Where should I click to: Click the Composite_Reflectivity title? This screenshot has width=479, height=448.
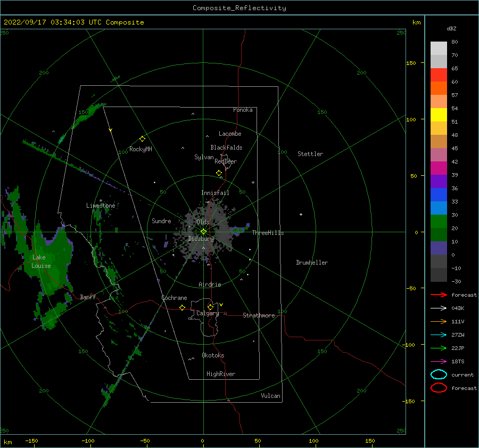[x=240, y=8]
